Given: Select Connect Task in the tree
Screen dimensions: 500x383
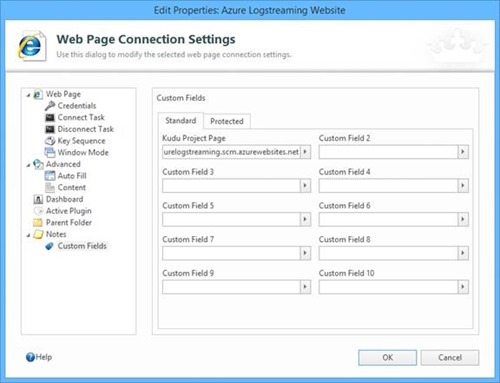Looking at the screenshot, I should (x=81, y=117).
